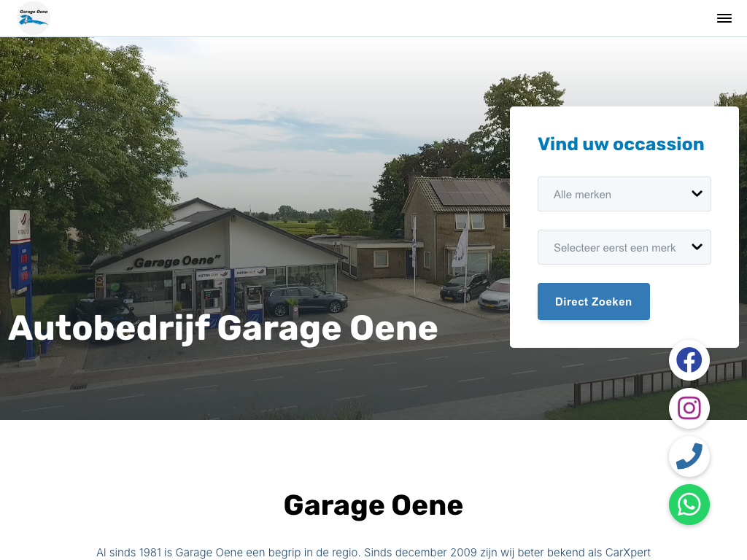Image resolution: width=747 pixels, height=560 pixels.
Task: Click the black Garage Oene section heading
Action: (x=373, y=505)
